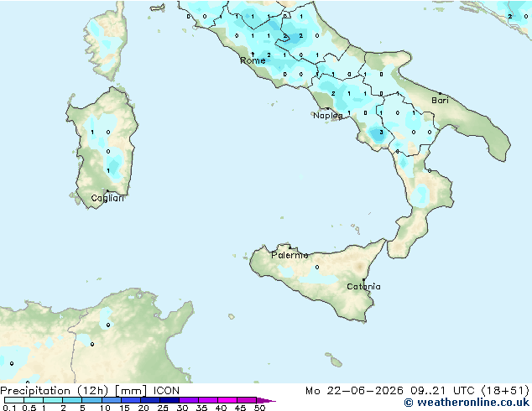Viewport: 532px width, 411px height.
Task: Click the 'ICON' model name label
Action: click(166, 391)
